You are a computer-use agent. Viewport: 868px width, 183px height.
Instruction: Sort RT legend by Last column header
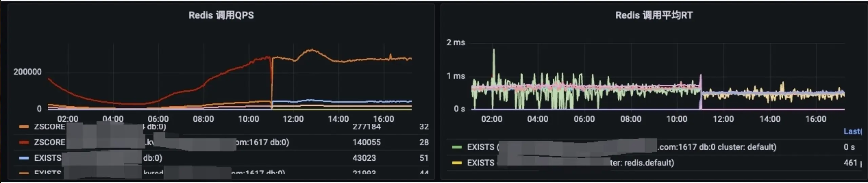pyautogui.click(x=852, y=131)
